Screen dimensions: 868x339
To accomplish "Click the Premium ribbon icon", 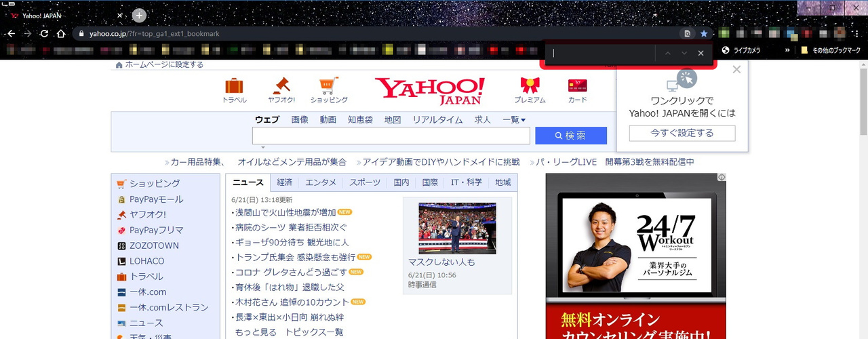I will 530,87.
